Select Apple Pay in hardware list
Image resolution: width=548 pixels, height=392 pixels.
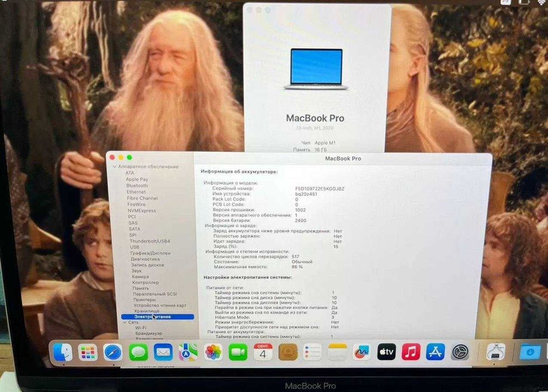137,179
